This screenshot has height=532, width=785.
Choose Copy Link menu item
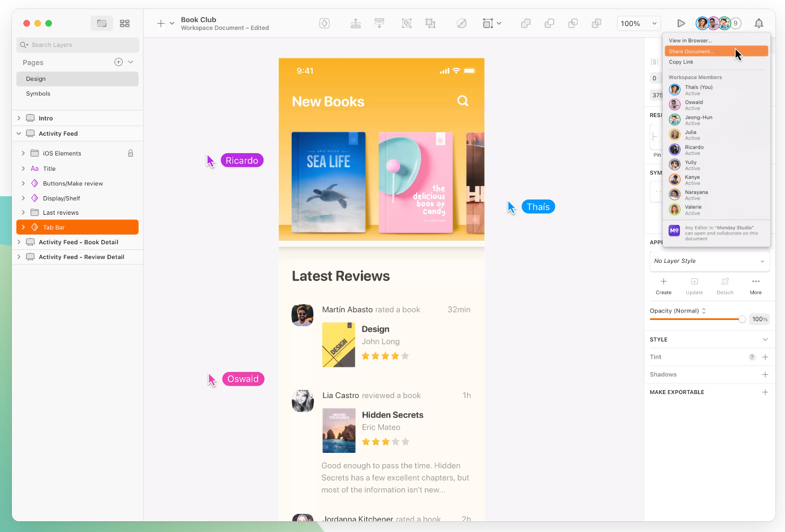pyautogui.click(x=717, y=62)
